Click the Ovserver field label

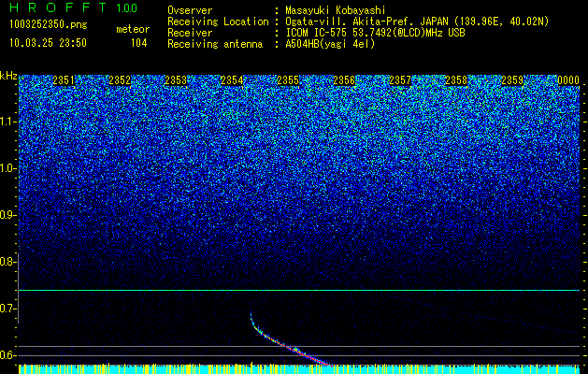pos(190,10)
